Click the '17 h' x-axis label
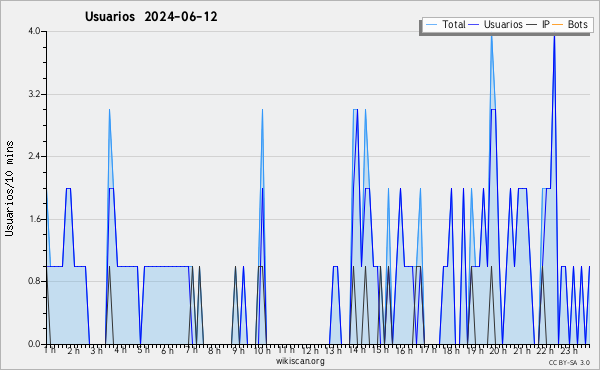 point(428,350)
